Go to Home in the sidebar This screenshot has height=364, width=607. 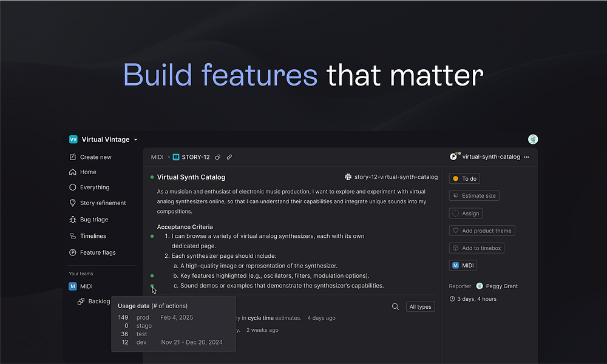pos(88,172)
